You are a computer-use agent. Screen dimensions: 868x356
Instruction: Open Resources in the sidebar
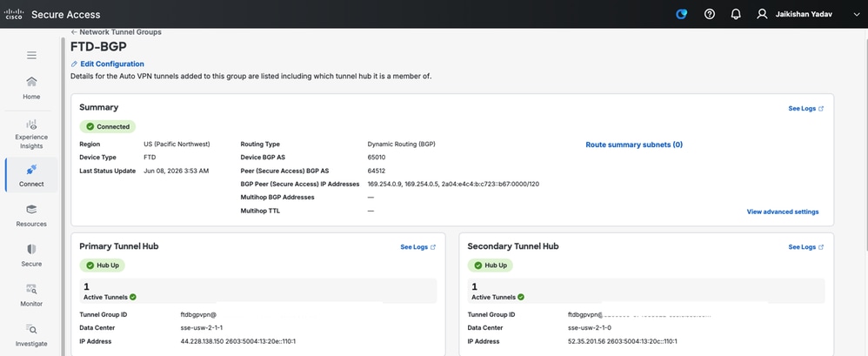(x=31, y=216)
